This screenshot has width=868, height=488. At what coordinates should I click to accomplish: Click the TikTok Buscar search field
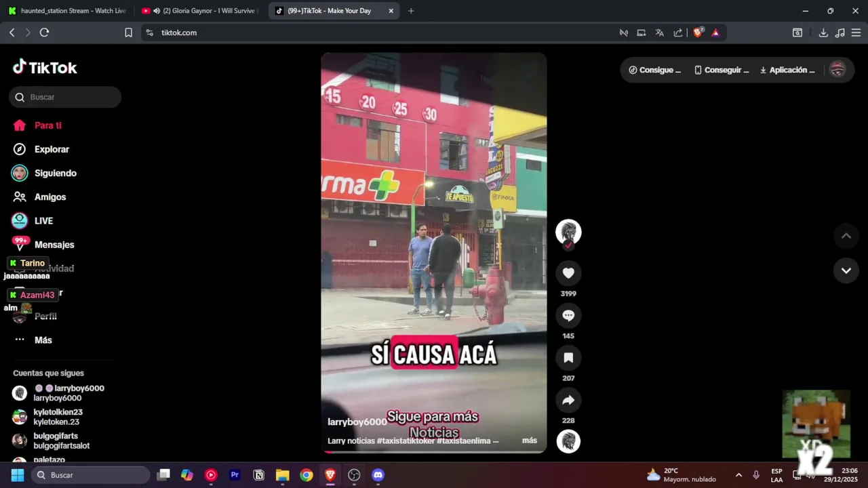(65, 97)
